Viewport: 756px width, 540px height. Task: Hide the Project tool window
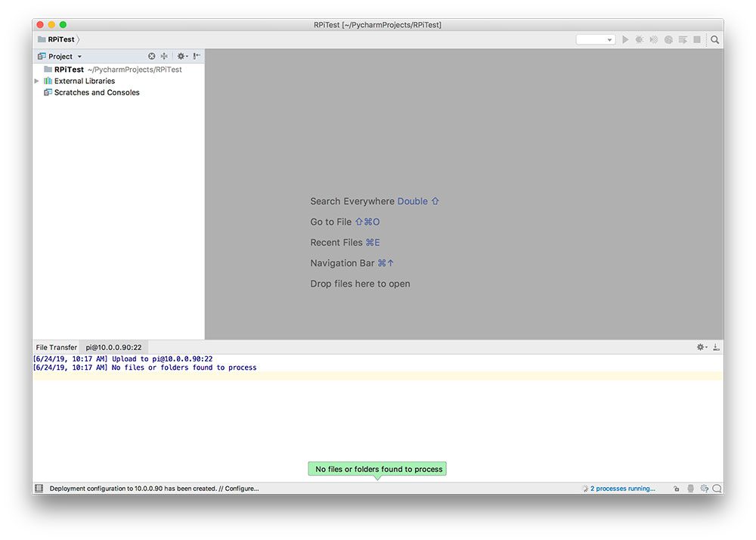[x=197, y=57]
